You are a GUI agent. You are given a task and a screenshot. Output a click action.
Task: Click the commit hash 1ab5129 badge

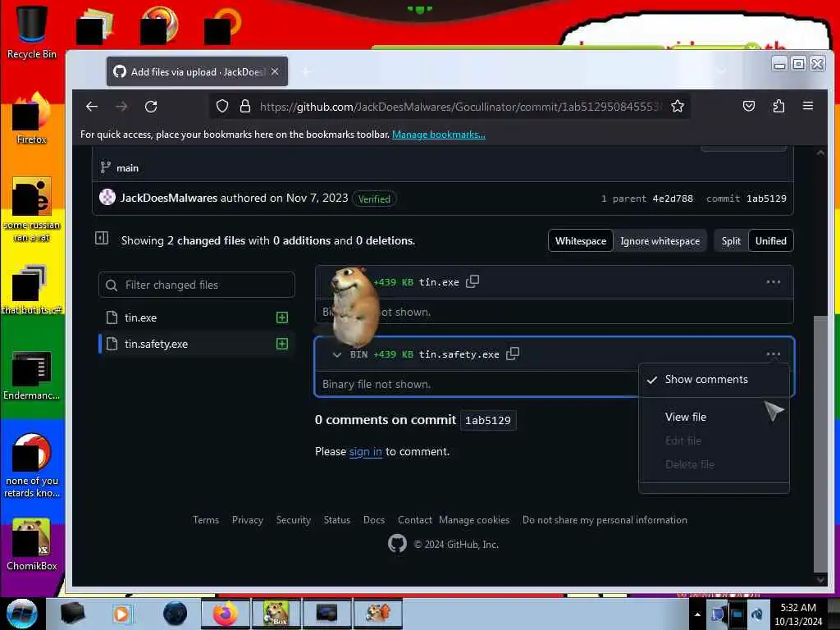(x=487, y=420)
